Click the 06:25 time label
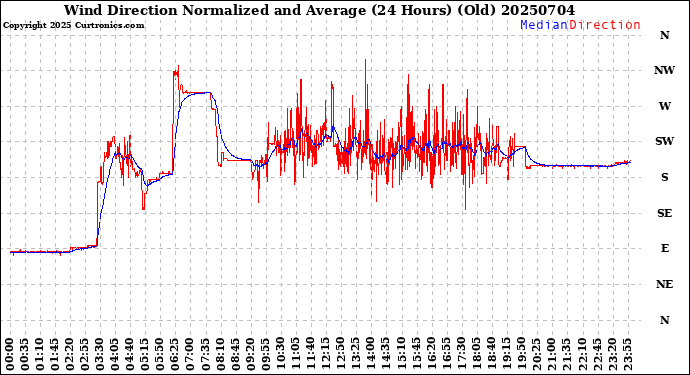This screenshot has width=690, height=375. [175, 355]
